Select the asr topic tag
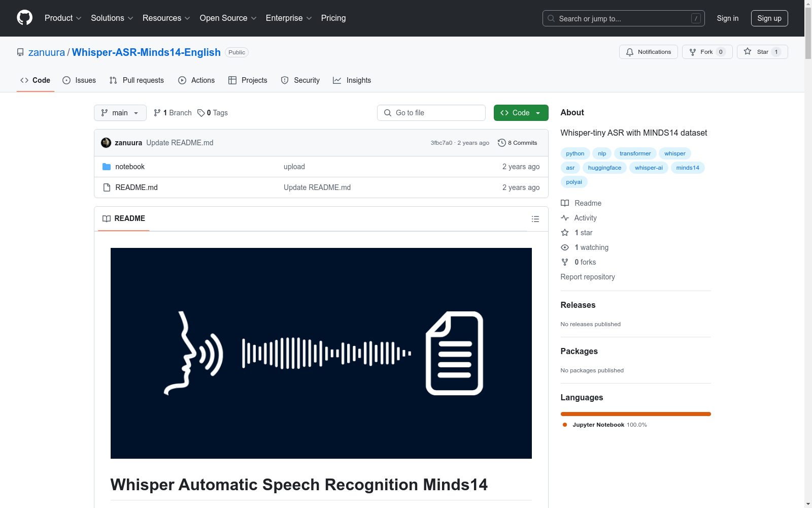The width and height of the screenshot is (812, 508). click(x=570, y=168)
